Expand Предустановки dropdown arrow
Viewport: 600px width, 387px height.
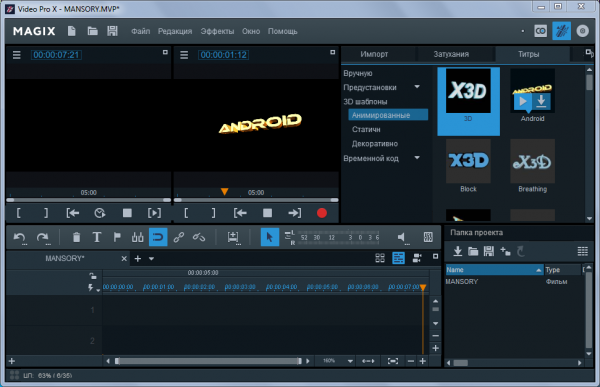(x=417, y=87)
